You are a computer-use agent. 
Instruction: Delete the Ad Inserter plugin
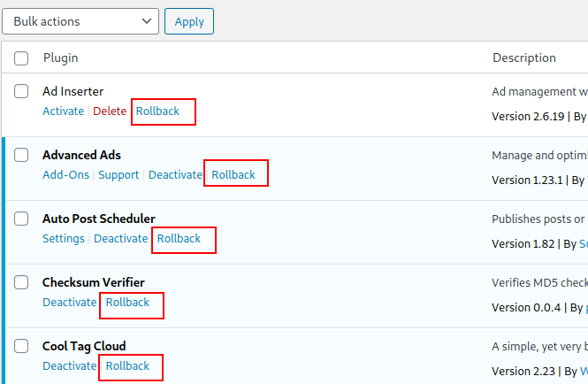[110, 111]
